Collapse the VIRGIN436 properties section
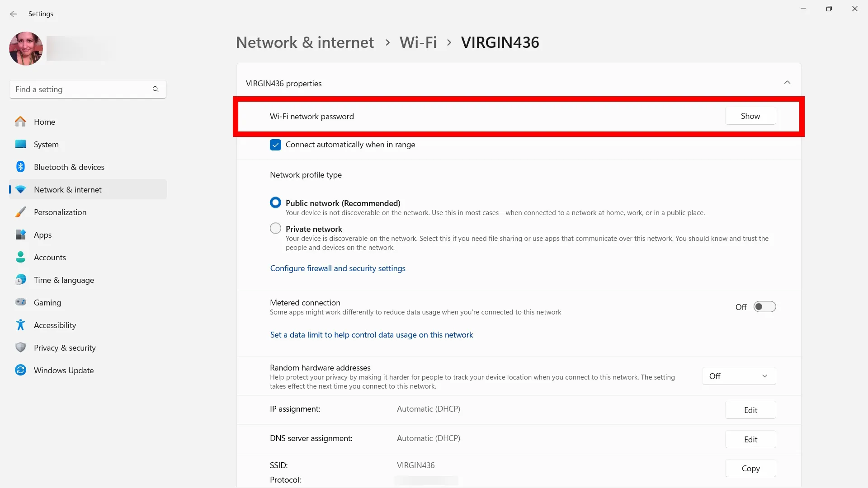Viewport: 868px width, 488px height. [x=787, y=83]
